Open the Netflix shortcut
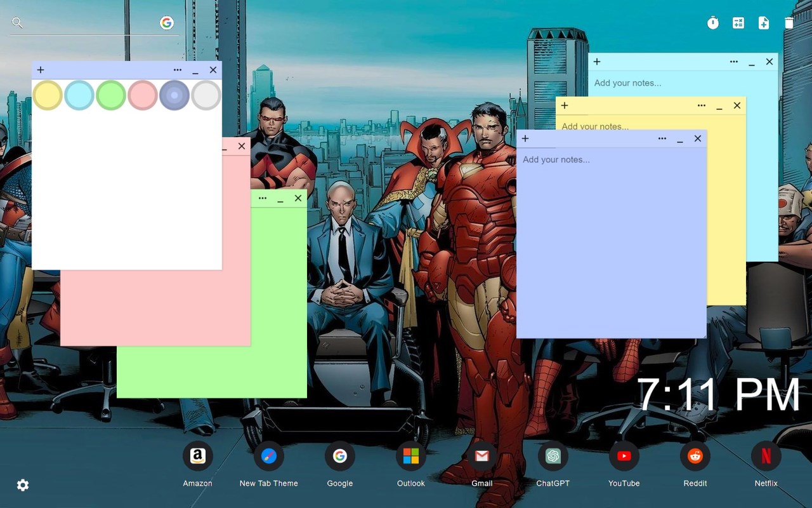The height and width of the screenshot is (508, 812). pos(766,456)
